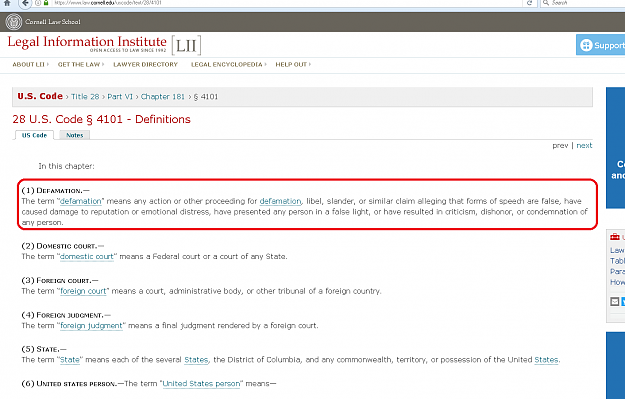Click the (2) Domestic court heading
625x399 pixels.
click(63, 246)
